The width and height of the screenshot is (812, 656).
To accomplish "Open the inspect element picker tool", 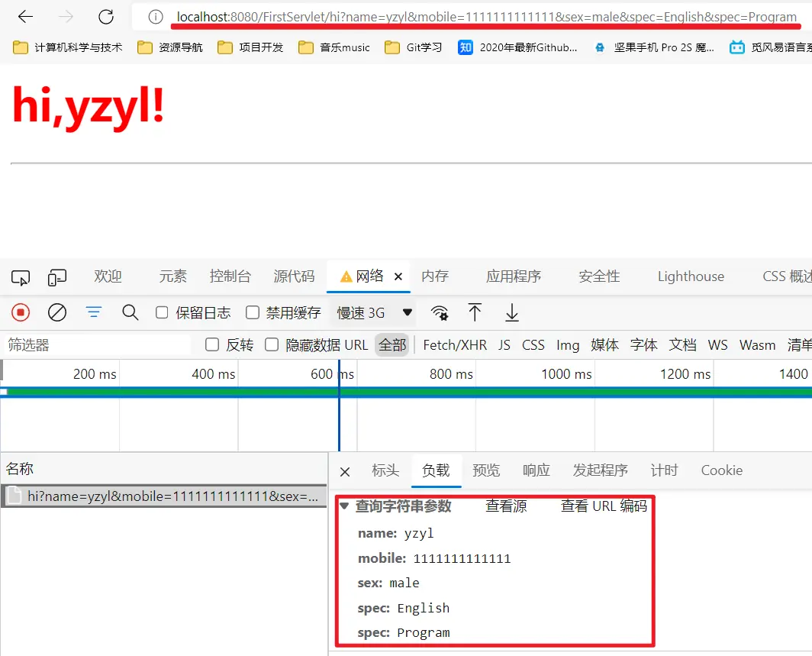I will 21,277.
